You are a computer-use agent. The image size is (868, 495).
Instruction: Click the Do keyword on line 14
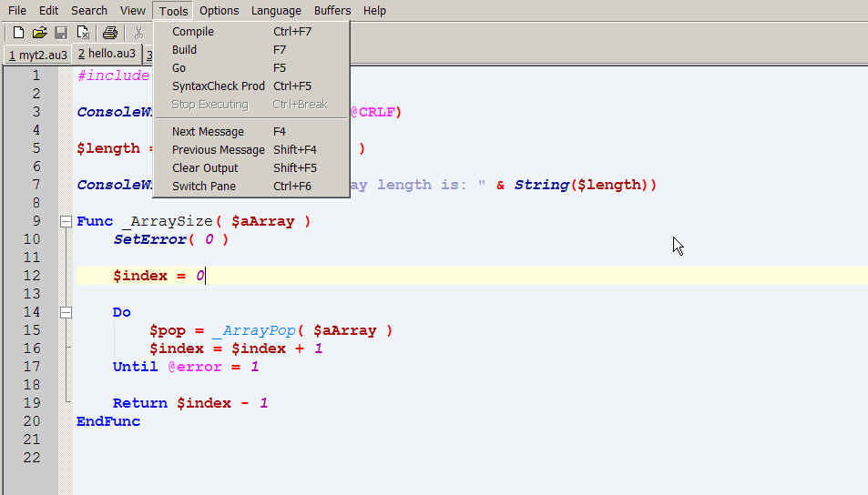(122, 312)
